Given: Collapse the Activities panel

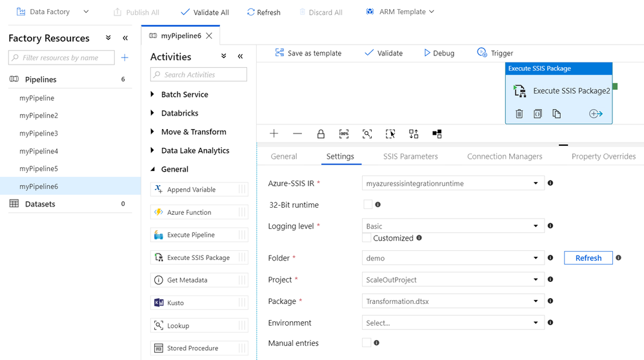Looking at the screenshot, I should click(x=240, y=56).
